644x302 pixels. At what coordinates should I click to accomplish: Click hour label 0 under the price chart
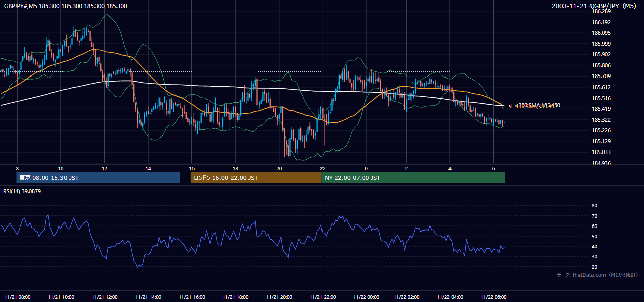click(x=366, y=168)
